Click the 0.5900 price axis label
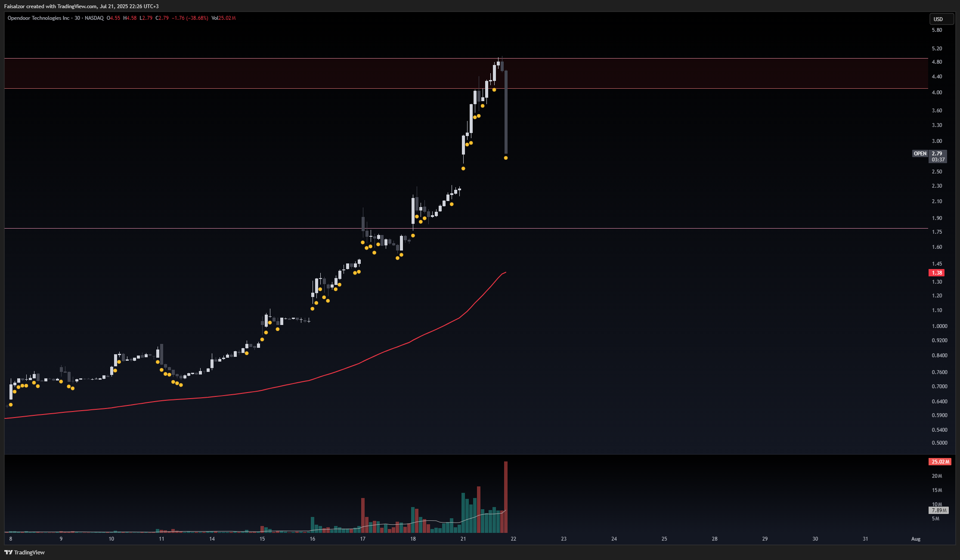Screen dimensions: 960x560 click(939, 415)
